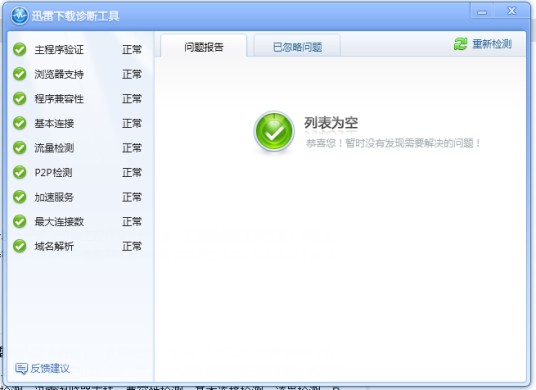Image resolution: width=536 pixels, height=390 pixels.
Task: Click the 正常 status of 基本连接
Action: (132, 124)
